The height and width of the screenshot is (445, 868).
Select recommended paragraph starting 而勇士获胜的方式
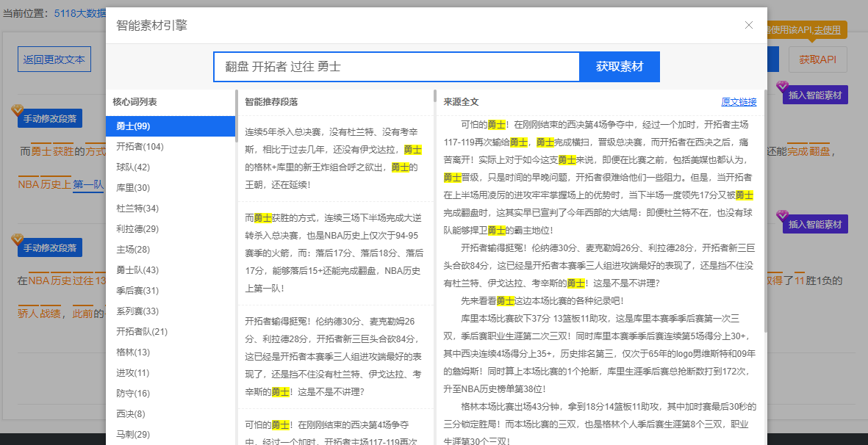click(335, 253)
